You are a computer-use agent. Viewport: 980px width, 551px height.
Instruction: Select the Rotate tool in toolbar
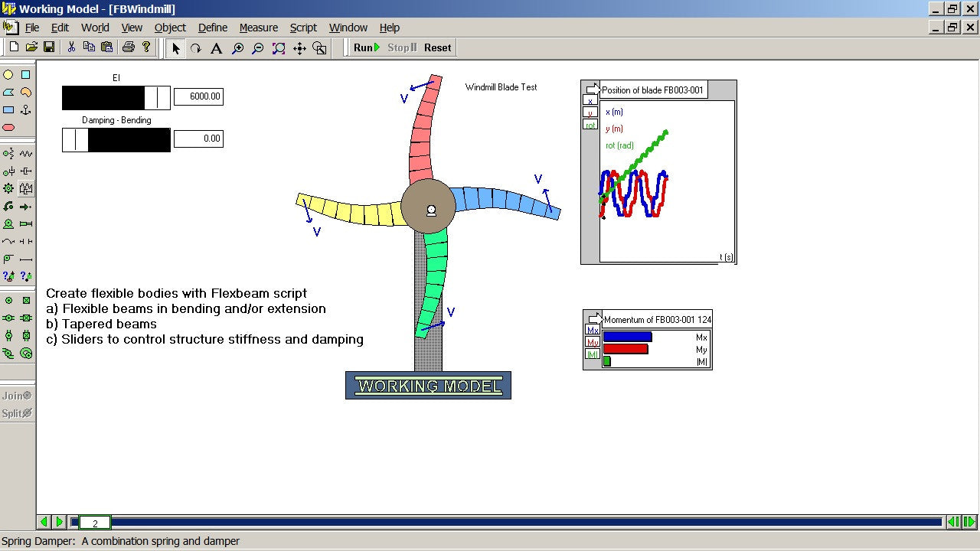(x=196, y=48)
